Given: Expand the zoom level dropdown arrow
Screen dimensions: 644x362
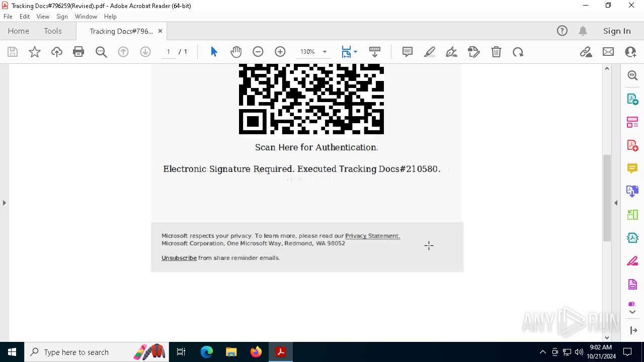Looking at the screenshot, I should tap(325, 52).
